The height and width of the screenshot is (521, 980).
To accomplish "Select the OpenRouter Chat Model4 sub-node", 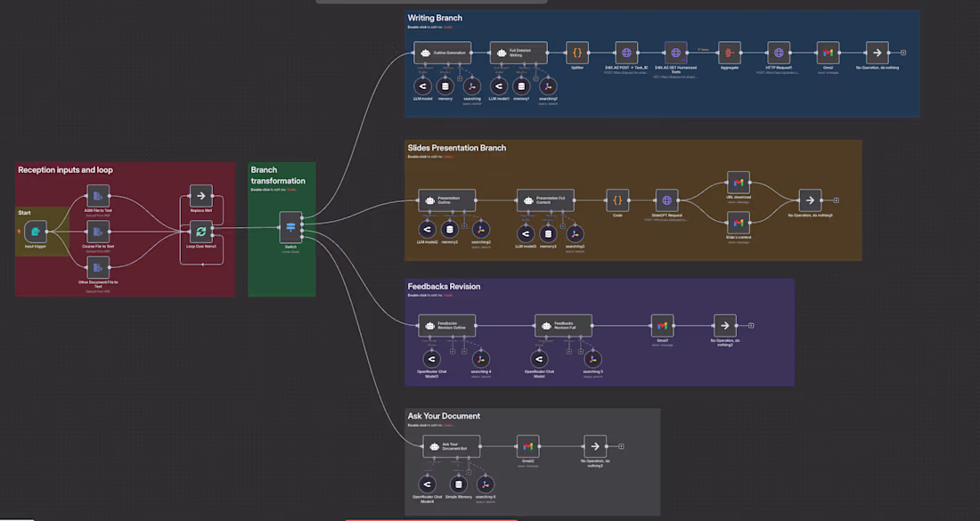I will tap(427, 484).
